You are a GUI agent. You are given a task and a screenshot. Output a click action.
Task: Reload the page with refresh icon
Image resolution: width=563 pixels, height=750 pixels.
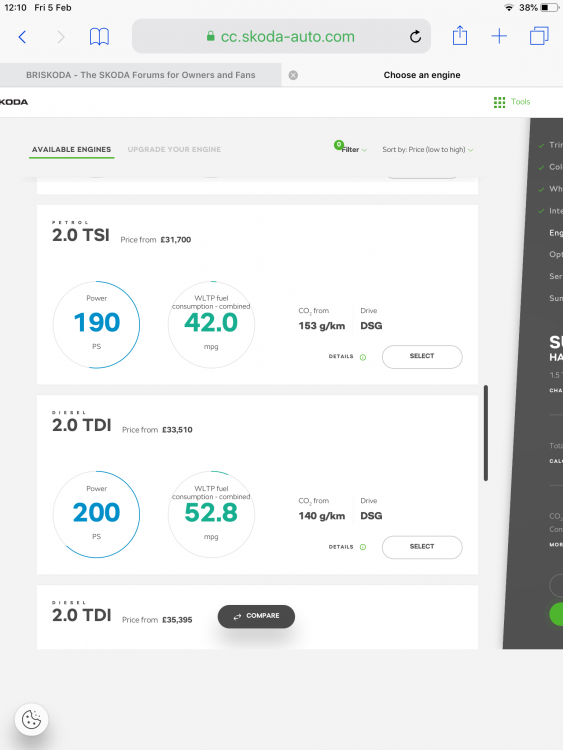[x=415, y=36]
